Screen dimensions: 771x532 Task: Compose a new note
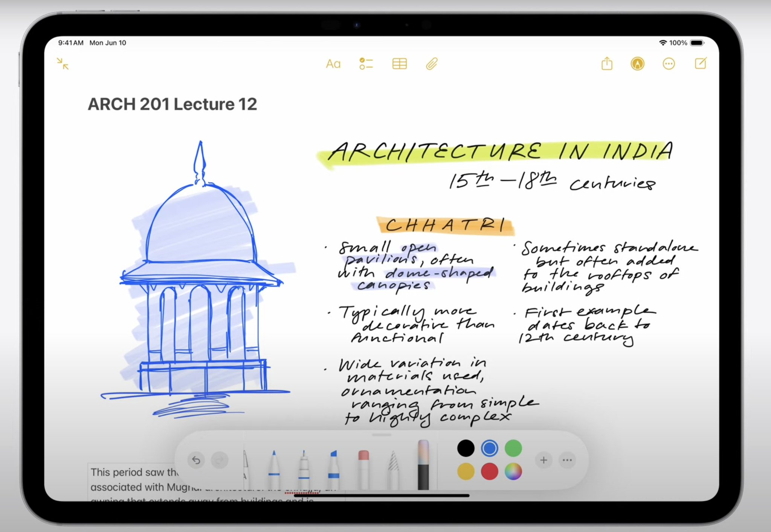pyautogui.click(x=700, y=63)
